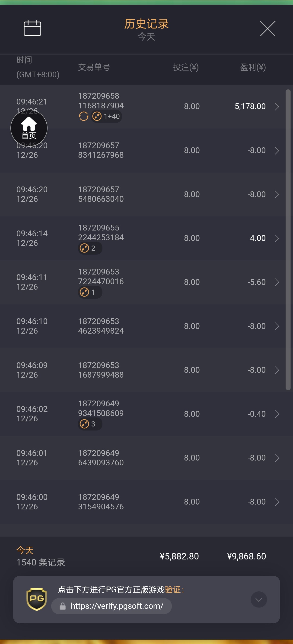Click the free spin badge showing 1+40

click(106, 116)
